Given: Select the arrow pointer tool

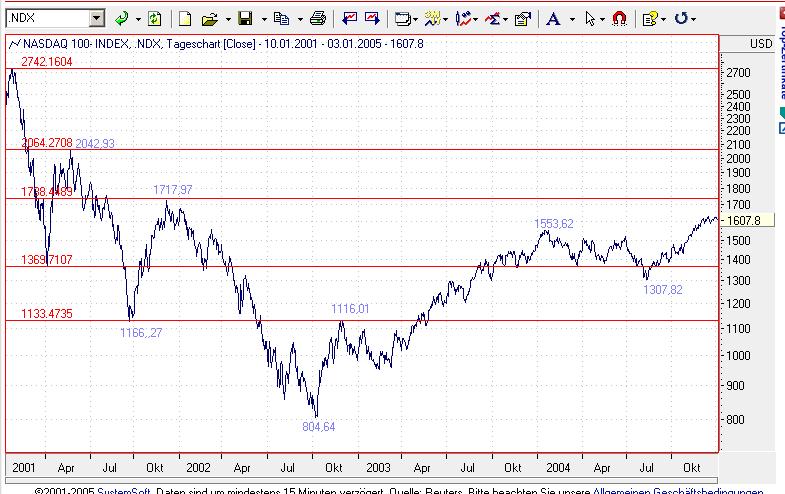Looking at the screenshot, I should pos(590,19).
